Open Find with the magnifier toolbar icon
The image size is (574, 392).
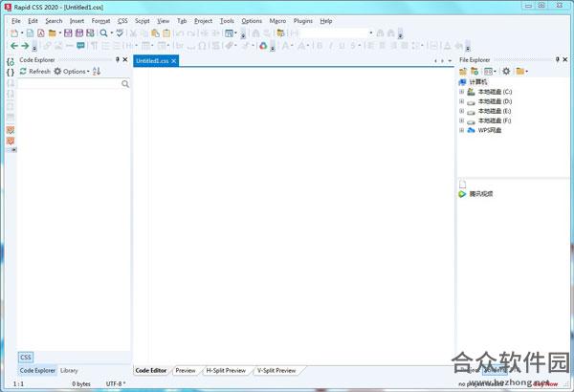[103, 33]
